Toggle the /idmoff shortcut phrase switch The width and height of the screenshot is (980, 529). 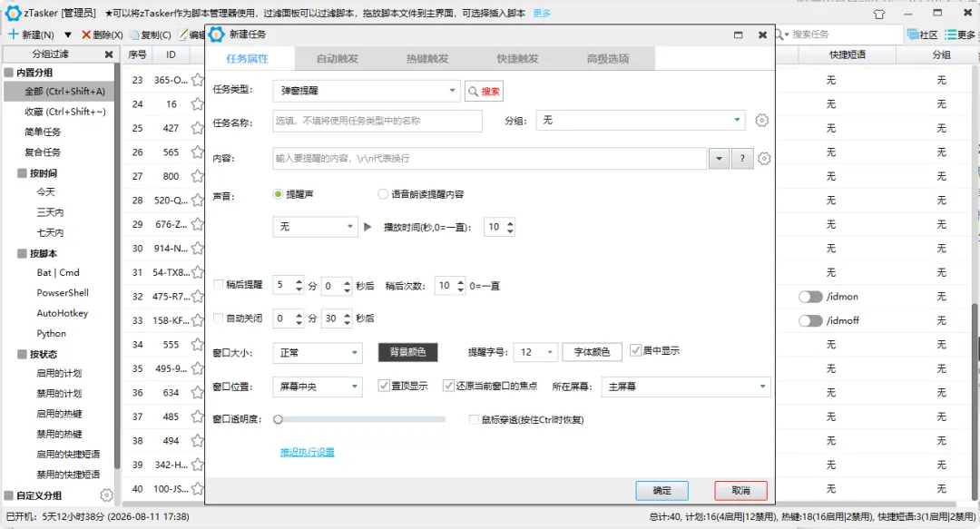[x=810, y=321]
